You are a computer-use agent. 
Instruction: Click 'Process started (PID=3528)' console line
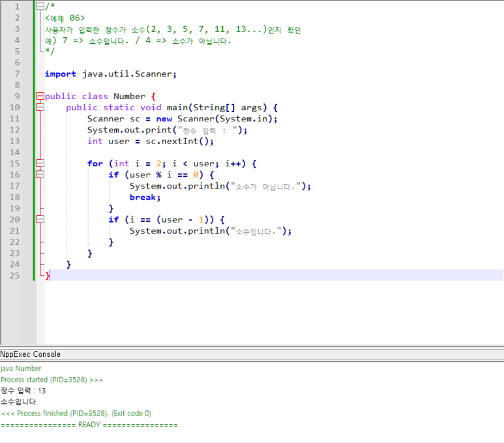pos(52,380)
